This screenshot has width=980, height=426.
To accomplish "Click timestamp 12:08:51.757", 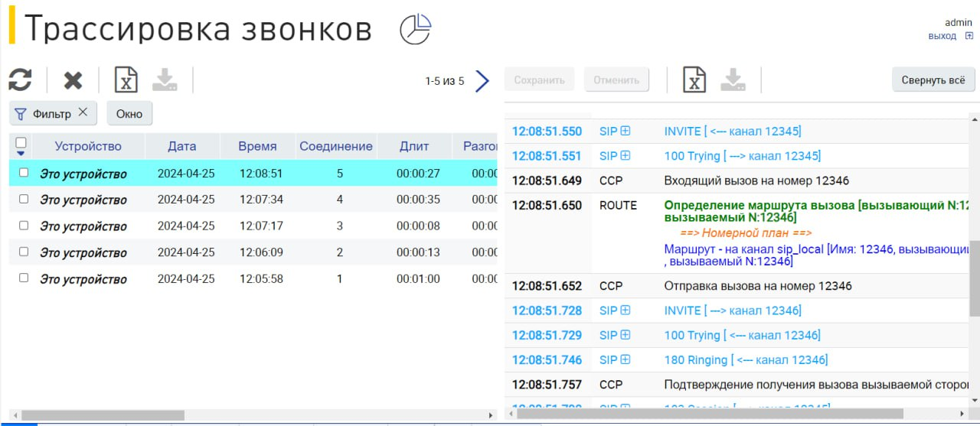I will click(x=547, y=384).
